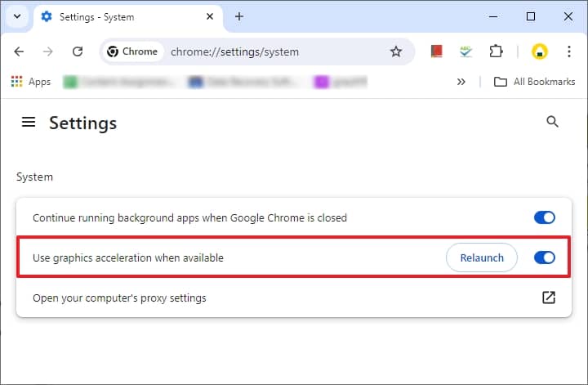Click the Relaunch button
Screen dimensions: 588x385
click(482, 257)
